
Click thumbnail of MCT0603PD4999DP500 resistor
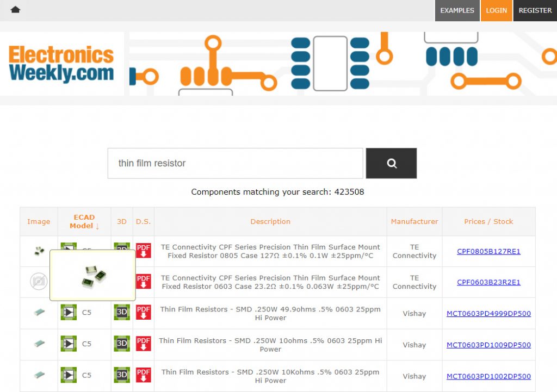tap(39, 313)
